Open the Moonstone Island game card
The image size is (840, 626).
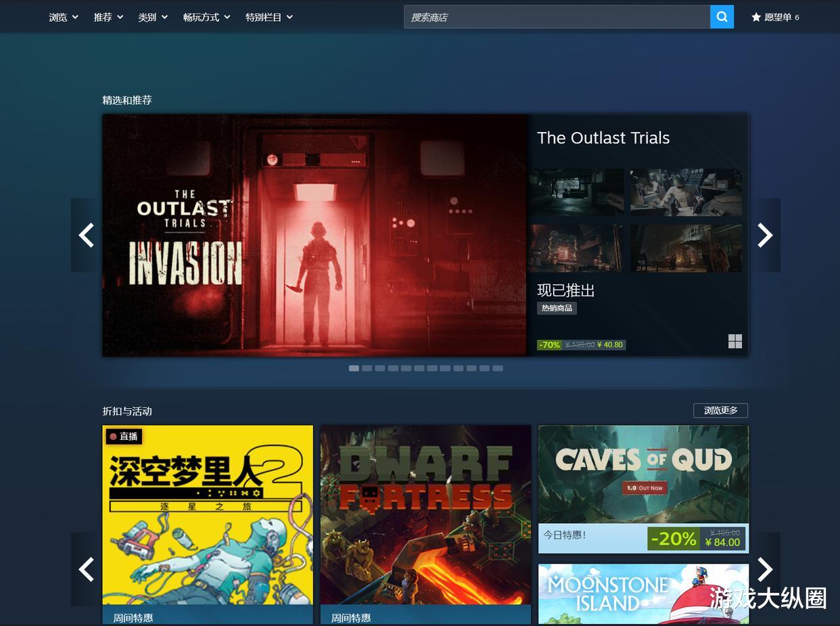pos(643,594)
